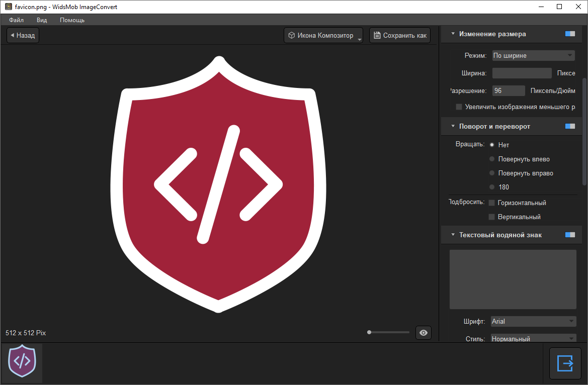588x385 pixels.
Task: Toggle the Изменение размера switch
Action: 570,34
